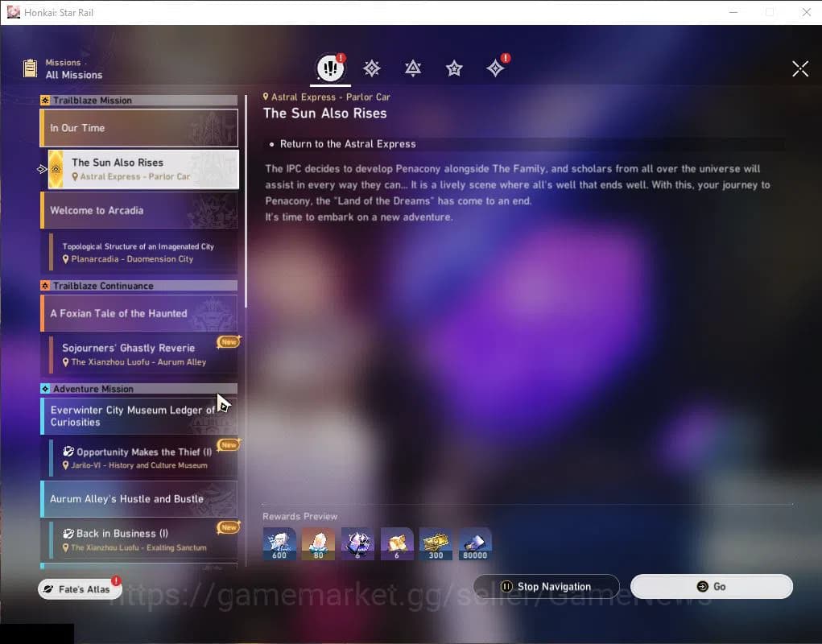Screen dimensions: 822x644
Task: Expand the Welcome to Arcadia mission group
Action: point(139,210)
